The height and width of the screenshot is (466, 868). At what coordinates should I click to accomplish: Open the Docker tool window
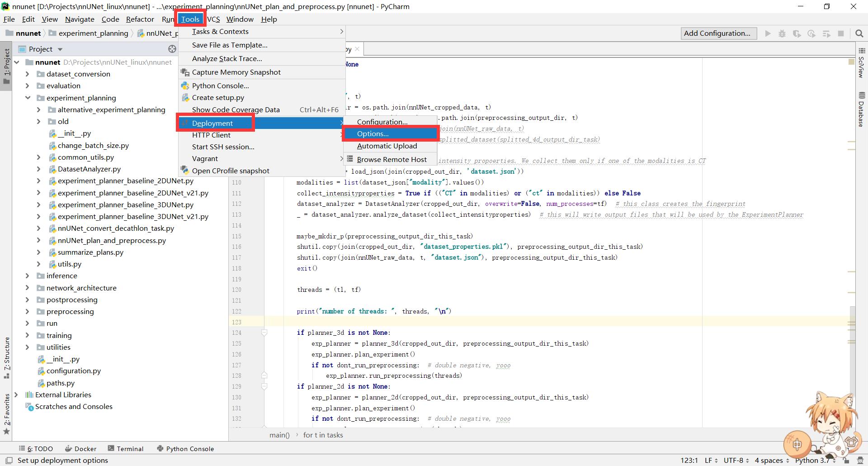[x=80, y=449]
